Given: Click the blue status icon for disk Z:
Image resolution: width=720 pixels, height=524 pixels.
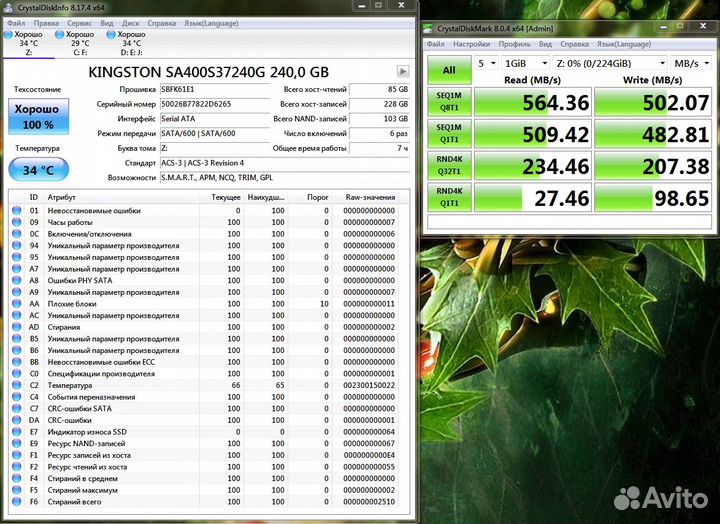Looking at the screenshot, I should click(x=8, y=34).
